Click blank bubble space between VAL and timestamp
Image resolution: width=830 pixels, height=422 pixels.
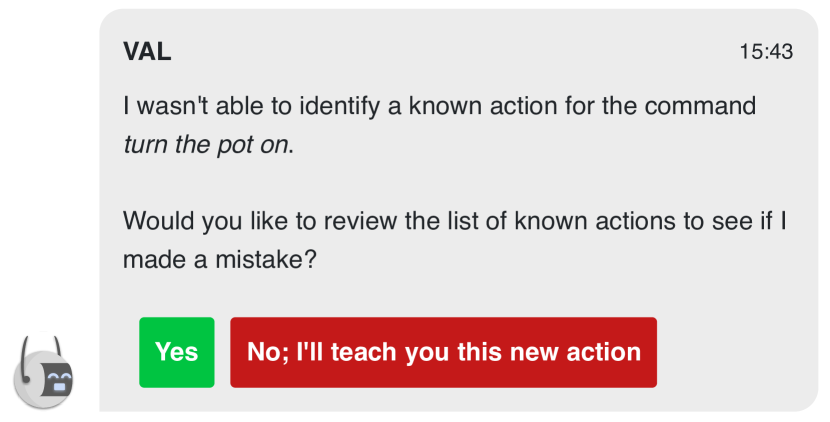point(455,51)
